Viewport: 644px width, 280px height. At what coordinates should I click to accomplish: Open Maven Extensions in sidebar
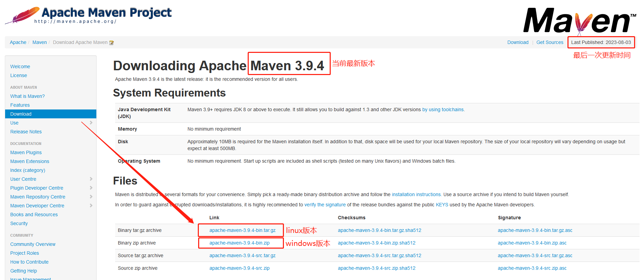click(x=30, y=161)
